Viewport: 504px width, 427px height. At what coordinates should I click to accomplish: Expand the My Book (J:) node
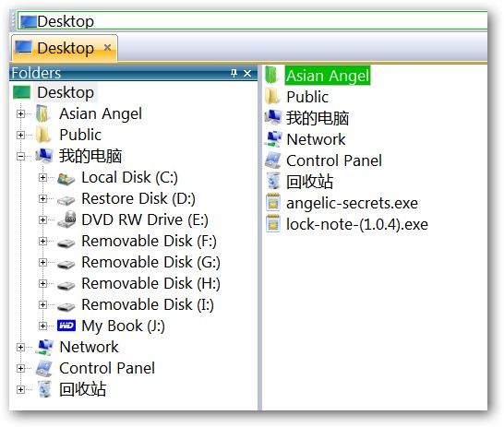pos(42,326)
